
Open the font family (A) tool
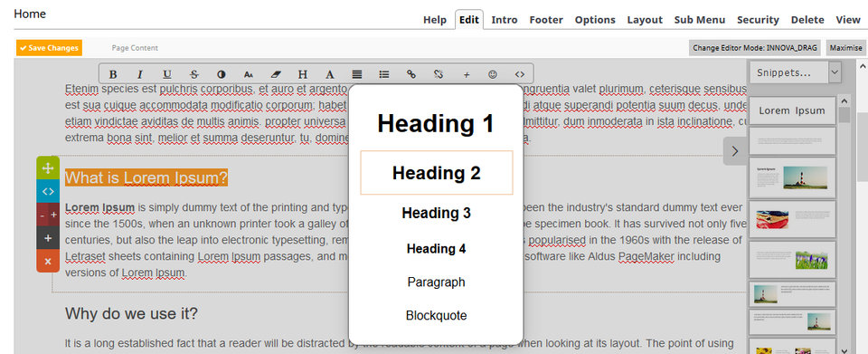click(330, 74)
